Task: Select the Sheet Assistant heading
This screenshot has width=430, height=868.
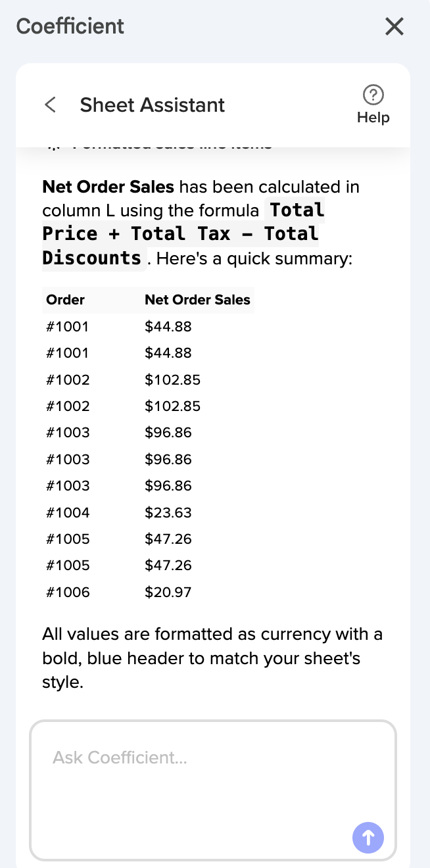Action: (x=153, y=105)
